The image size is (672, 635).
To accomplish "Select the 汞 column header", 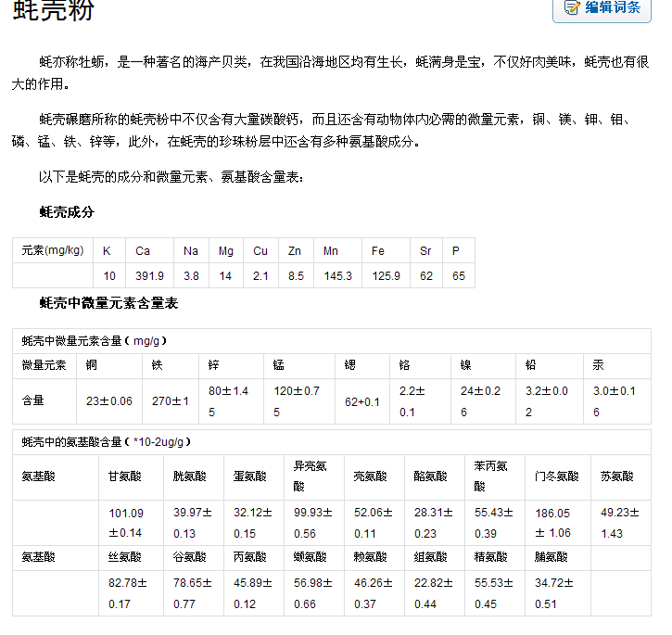I will point(617,365).
